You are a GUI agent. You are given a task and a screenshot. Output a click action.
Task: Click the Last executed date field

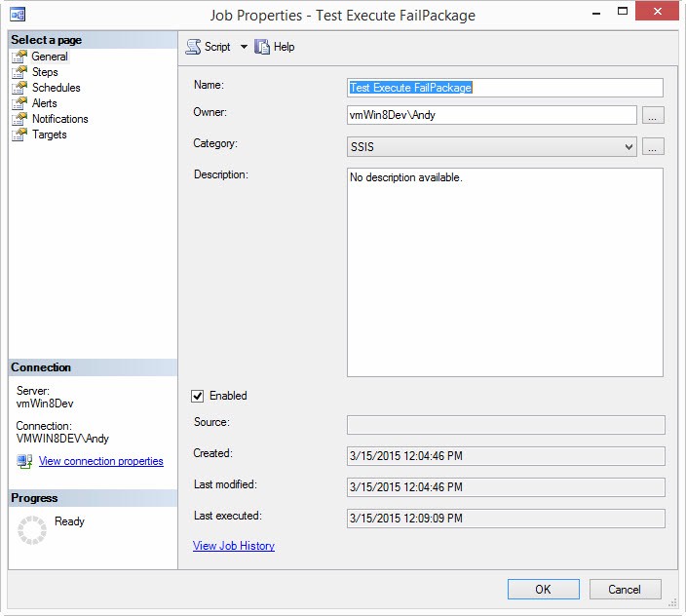pos(506,519)
